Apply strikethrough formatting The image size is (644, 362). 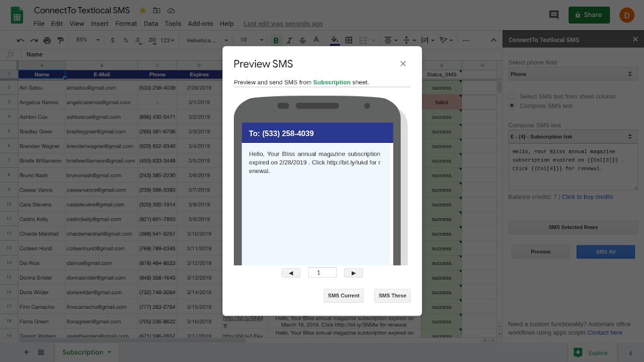(302, 40)
